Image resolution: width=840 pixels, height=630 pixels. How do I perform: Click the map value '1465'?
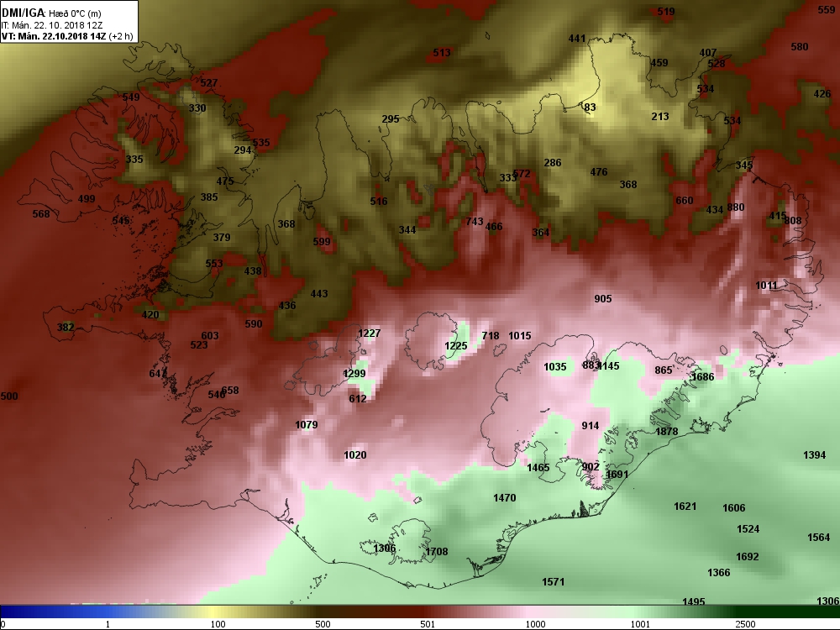tap(538, 468)
